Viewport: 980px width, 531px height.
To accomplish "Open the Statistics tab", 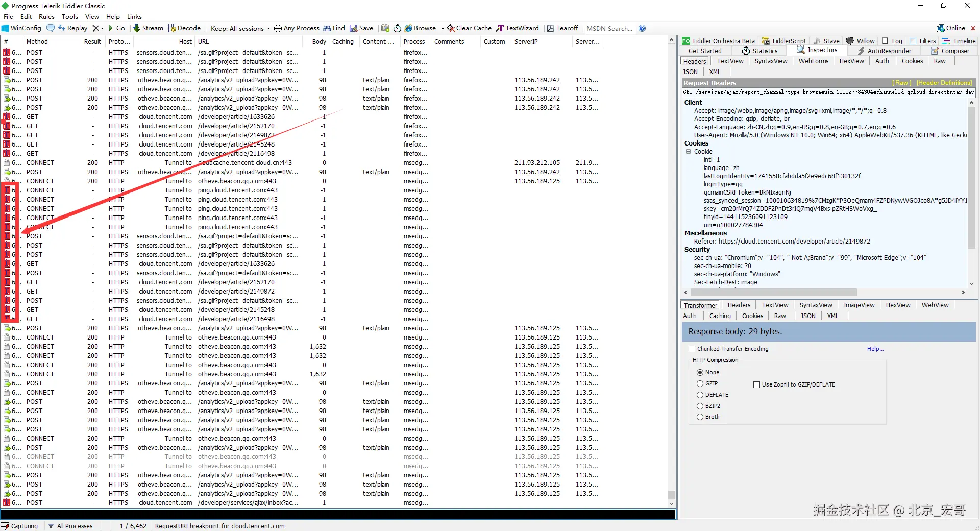I will (760, 51).
